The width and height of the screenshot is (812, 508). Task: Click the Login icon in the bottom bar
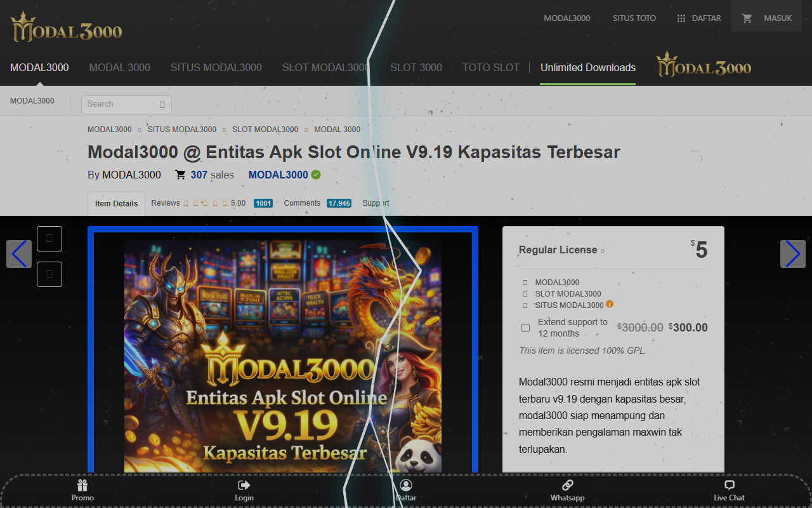point(244,485)
